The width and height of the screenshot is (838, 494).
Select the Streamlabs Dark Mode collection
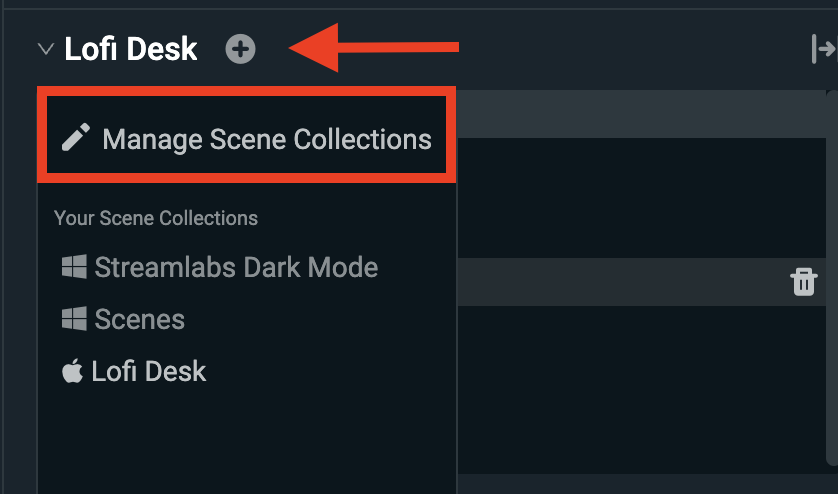pyautogui.click(x=236, y=267)
